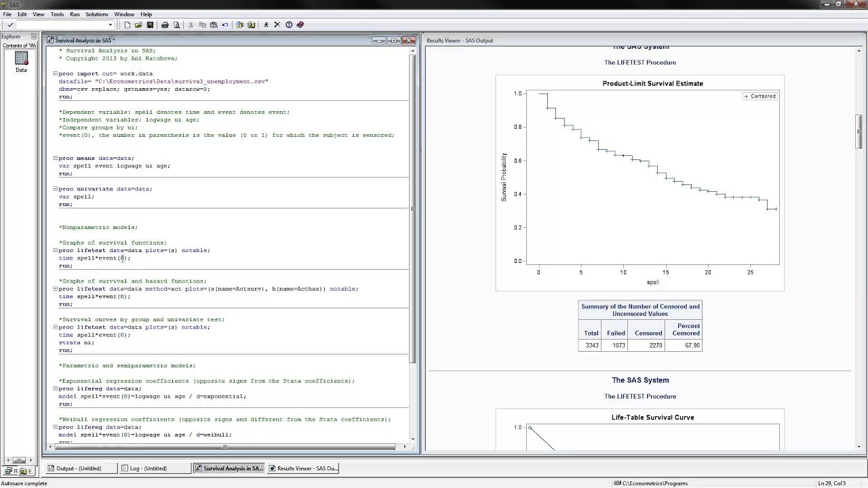The image size is (868, 488).
Task: Click the 'strata ui;' code line
Action: [x=77, y=342]
